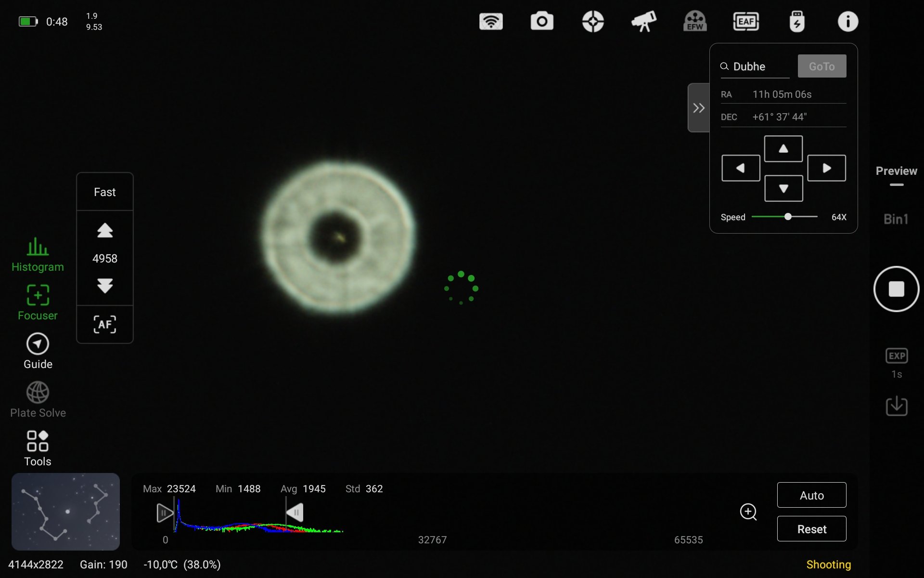Screen dimensions: 924x578
Task: Slew mount up
Action: pyautogui.click(x=783, y=149)
